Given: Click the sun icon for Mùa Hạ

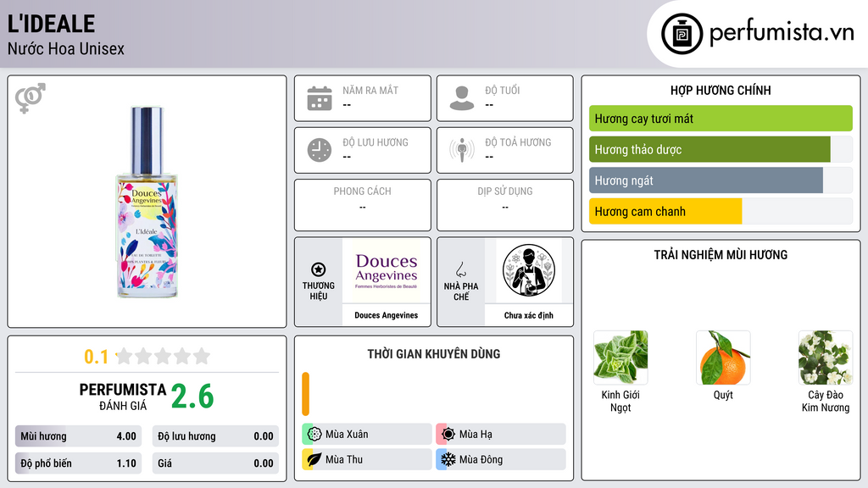Looking at the screenshot, I should [x=448, y=435].
